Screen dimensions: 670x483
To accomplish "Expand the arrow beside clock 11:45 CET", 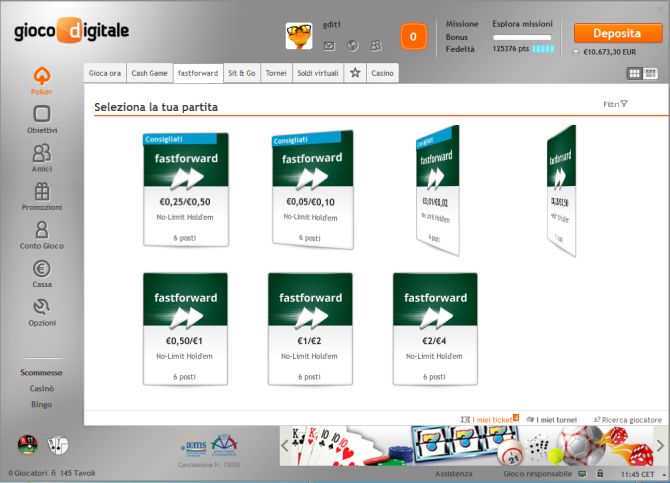I will [664, 474].
